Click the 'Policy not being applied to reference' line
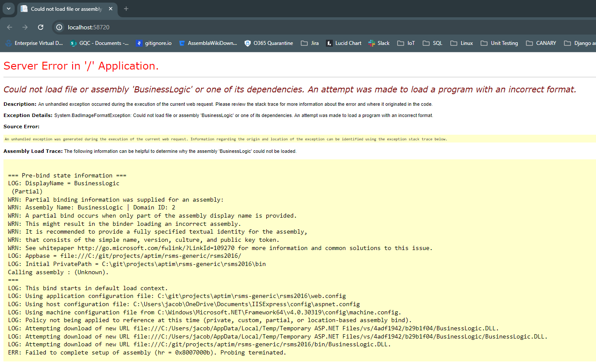 [x=210, y=320]
